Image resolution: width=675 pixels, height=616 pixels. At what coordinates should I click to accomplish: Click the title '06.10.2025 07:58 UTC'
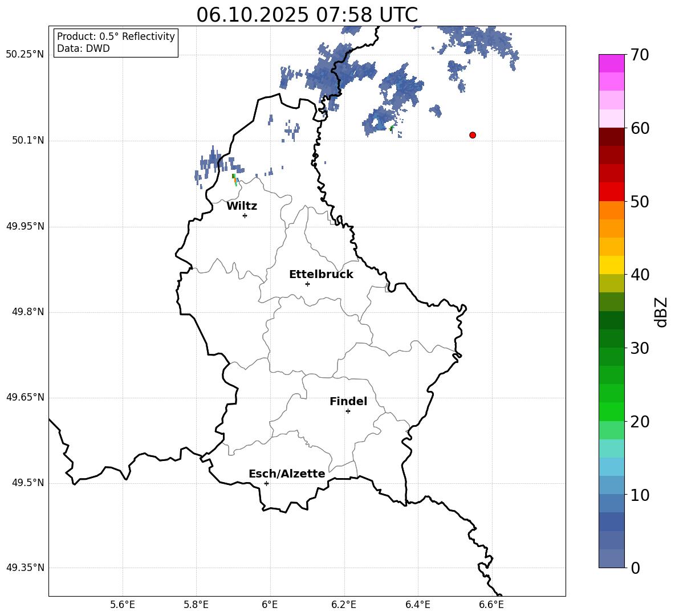[307, 15]
